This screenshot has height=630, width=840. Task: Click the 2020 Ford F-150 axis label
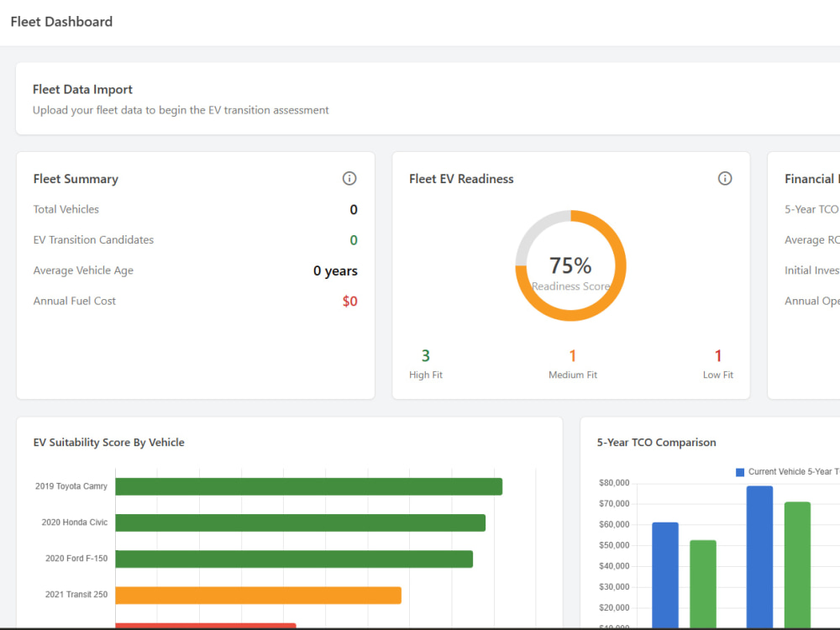(76, 559)
